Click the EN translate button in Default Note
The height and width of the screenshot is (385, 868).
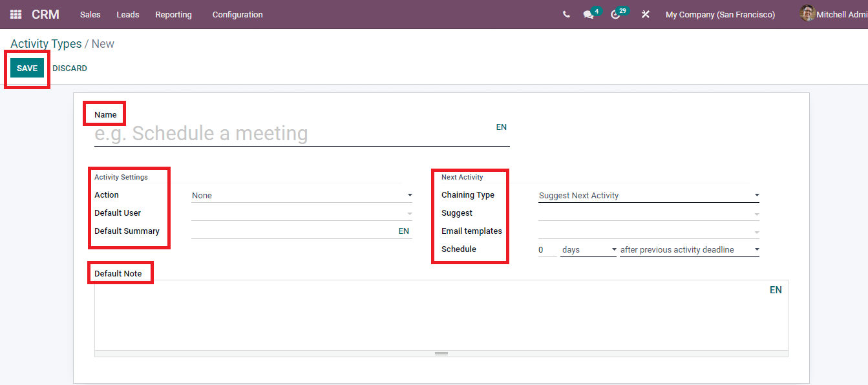775,290
